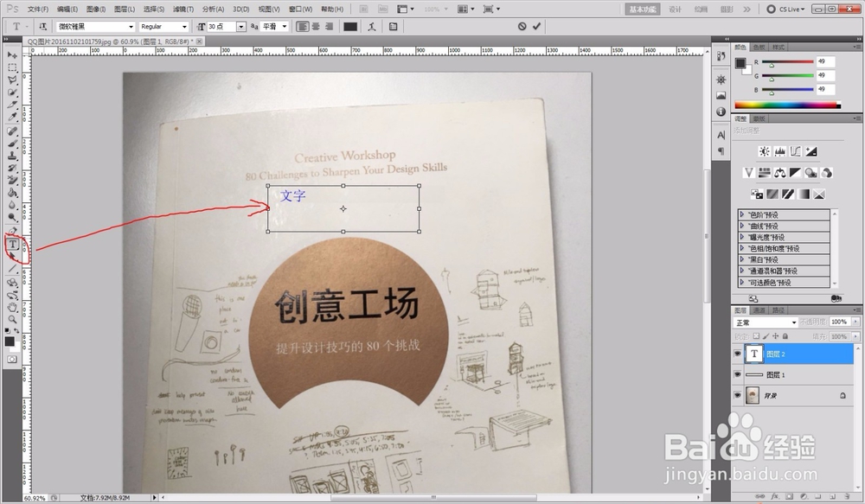
Task: Click the text color swatch in options bar
Action: (x=350, y=27)
